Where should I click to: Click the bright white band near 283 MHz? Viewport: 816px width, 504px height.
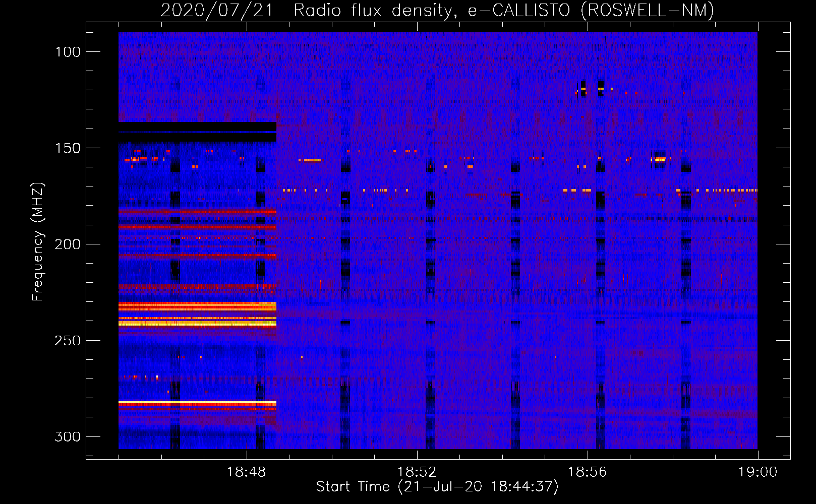[197, 403]
